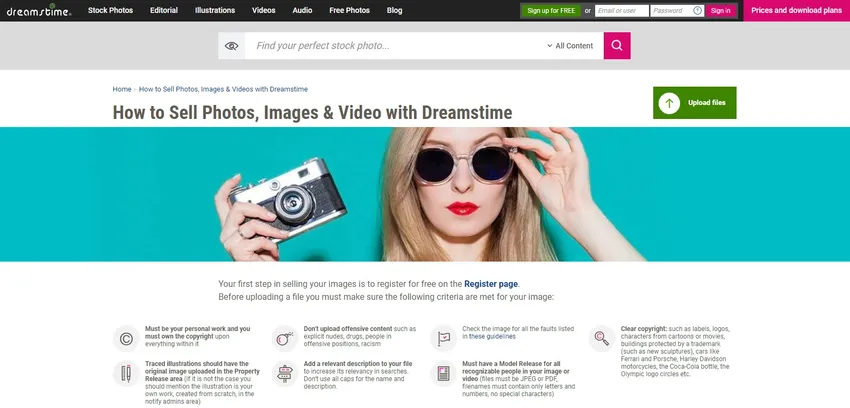Click the offensive content bomb icon
The width and height of the screenshot is (850, 408).
(285, 339)
